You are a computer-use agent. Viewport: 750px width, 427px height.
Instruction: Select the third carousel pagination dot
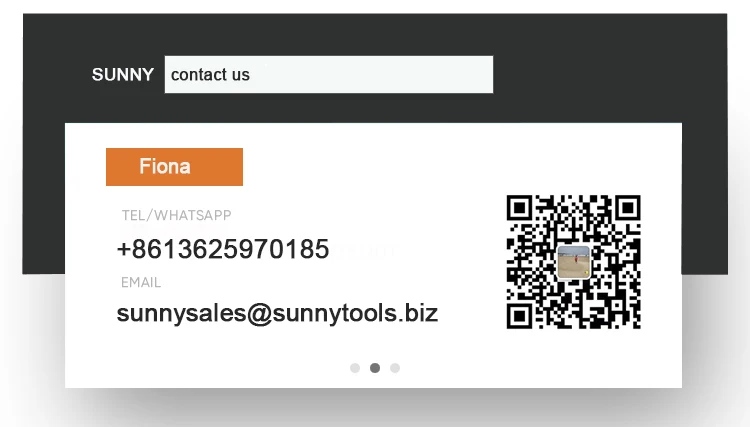tap(395, 368)
